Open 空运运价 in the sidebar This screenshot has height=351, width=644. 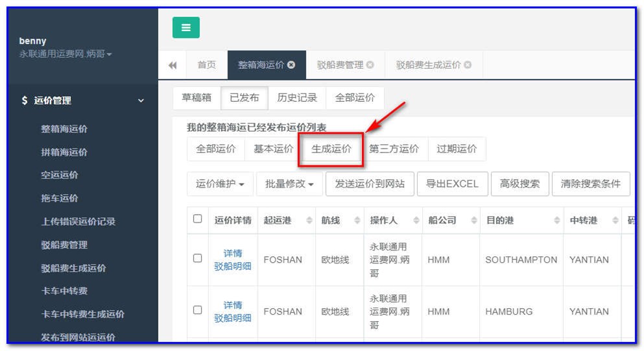click(x=60, y=175)
